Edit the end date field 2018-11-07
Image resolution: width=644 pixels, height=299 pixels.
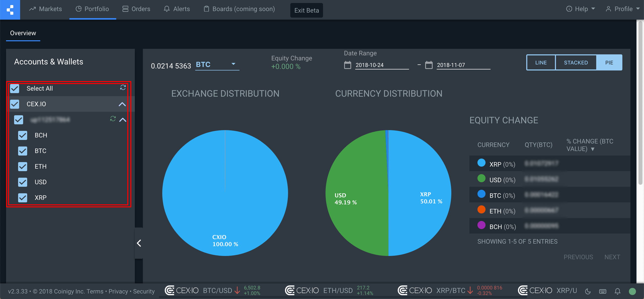pos(463,65)
